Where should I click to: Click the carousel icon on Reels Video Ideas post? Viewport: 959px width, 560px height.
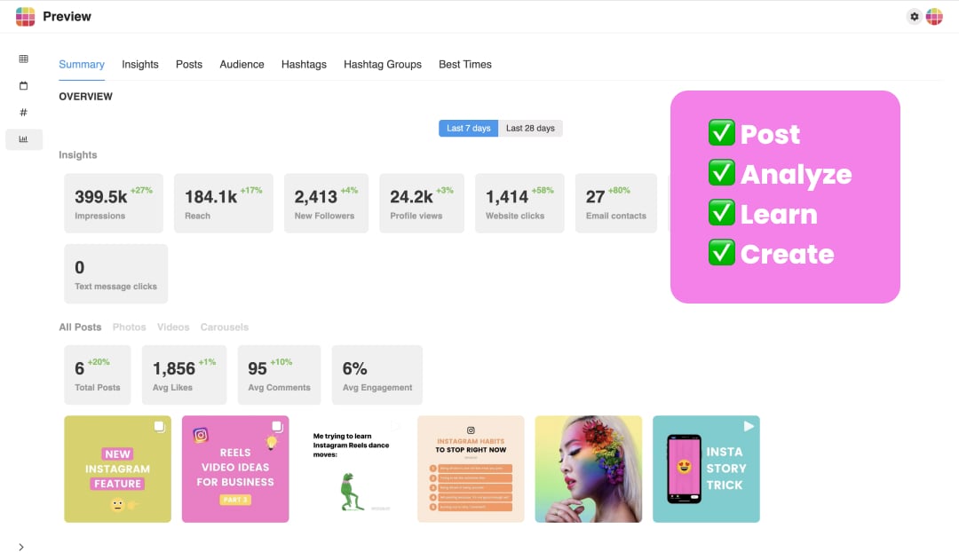coord(277,427)
